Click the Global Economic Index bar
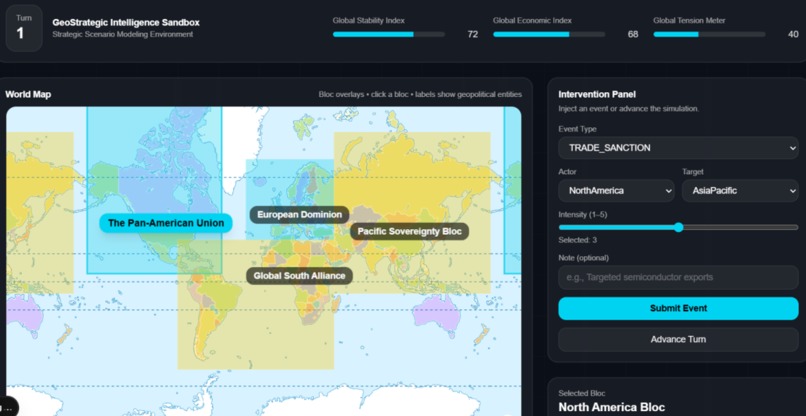Screen dimensions: 806x416 [x=549, y=34]
